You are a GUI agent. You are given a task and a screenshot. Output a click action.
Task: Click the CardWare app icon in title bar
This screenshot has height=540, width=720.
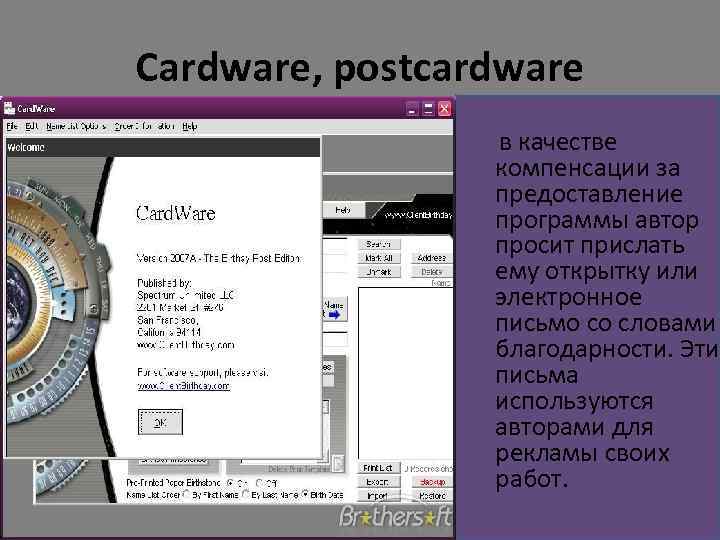pos(9,108)
